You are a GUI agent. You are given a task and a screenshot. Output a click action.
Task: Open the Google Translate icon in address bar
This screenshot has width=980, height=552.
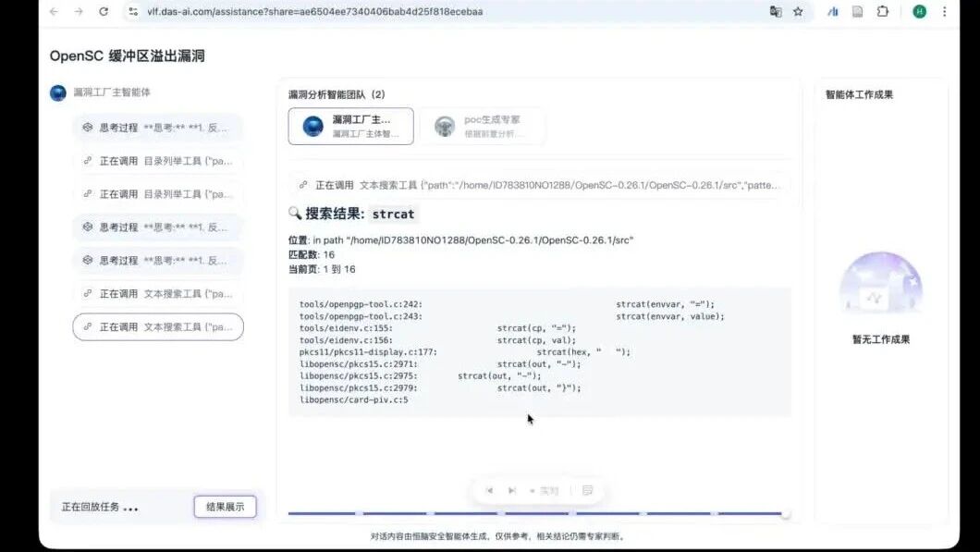[776, 11]
